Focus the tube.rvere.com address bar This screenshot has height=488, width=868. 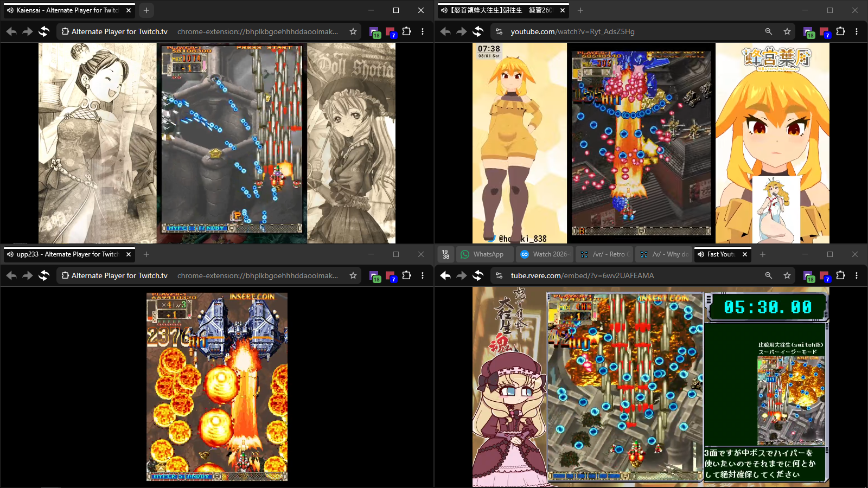coord(643,275)
